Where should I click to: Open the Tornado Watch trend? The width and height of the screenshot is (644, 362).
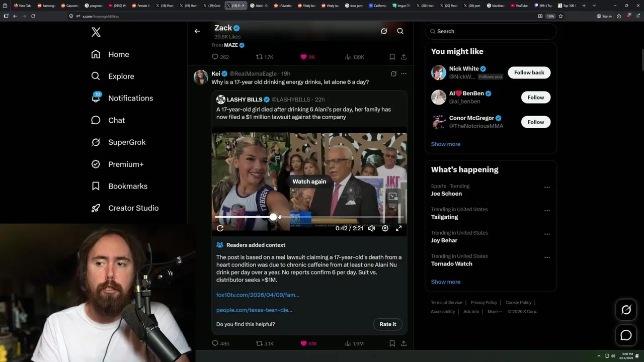tap(452, 264)
